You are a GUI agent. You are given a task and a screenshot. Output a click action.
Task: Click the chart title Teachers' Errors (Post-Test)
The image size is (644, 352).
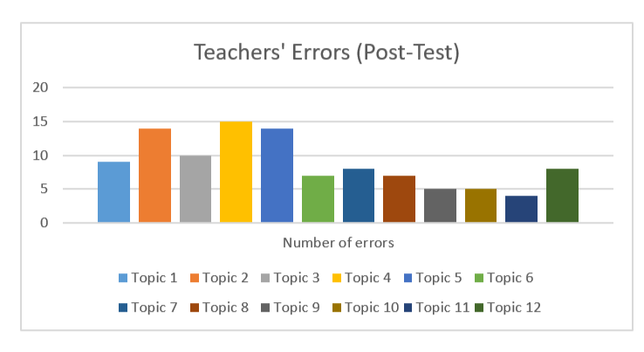(x=326, y=52)
